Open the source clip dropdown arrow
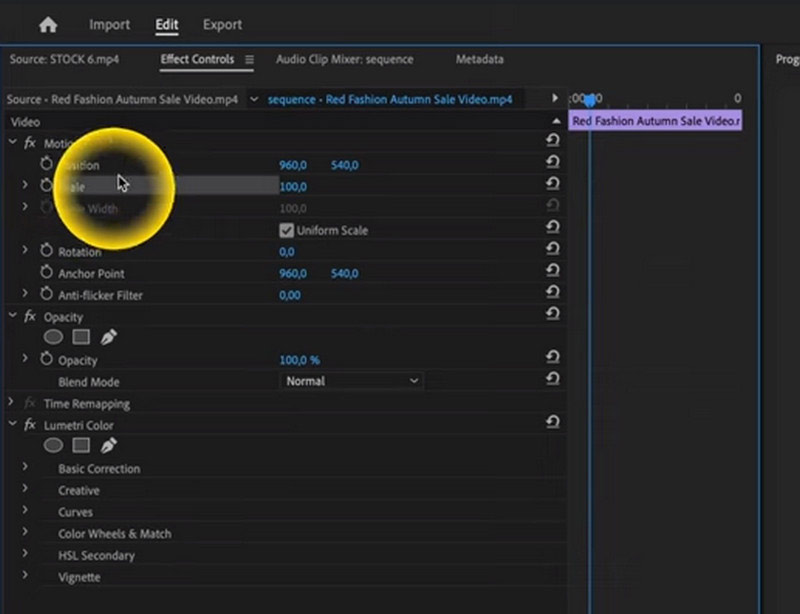Screen dimensions: 800x614 (254, 99)
